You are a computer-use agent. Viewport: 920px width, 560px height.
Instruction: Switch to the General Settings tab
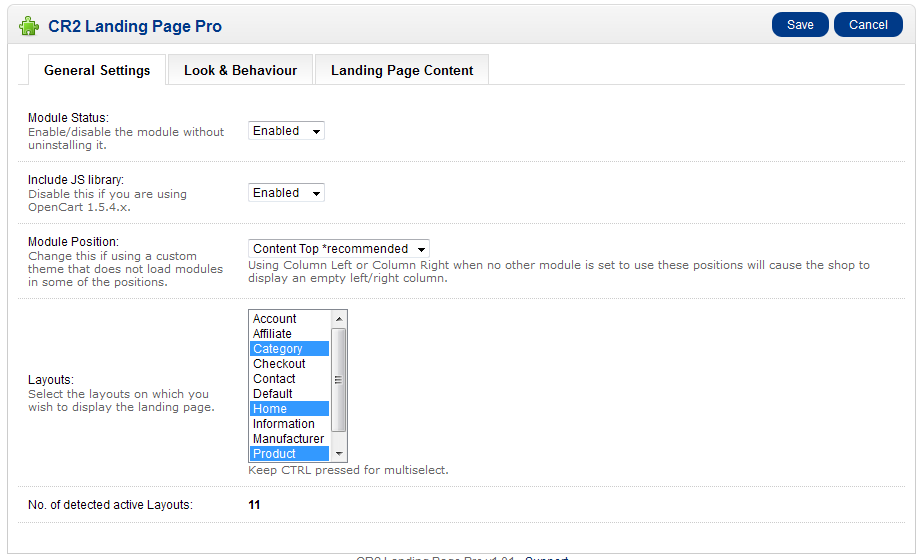97,70
